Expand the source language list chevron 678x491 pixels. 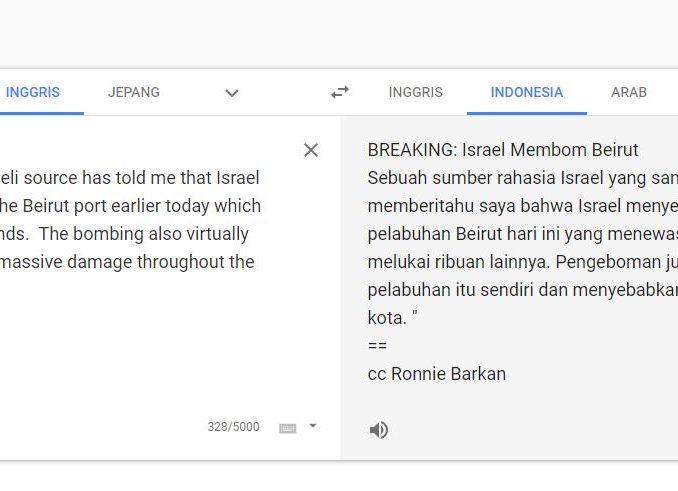coord(232,93)
